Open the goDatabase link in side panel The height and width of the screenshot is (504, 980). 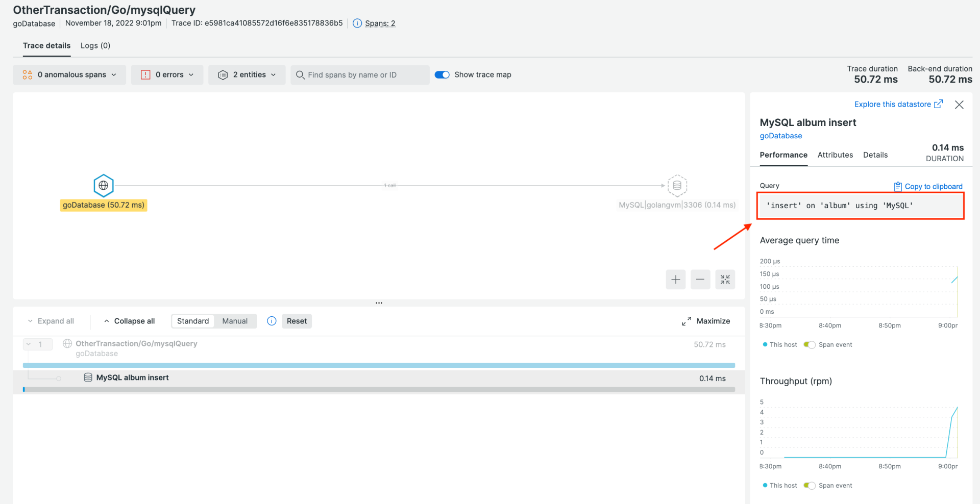[x=780, y=136]
